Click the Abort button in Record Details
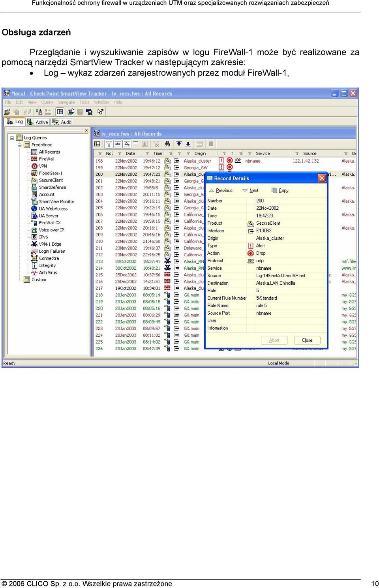 coord(274,340)
